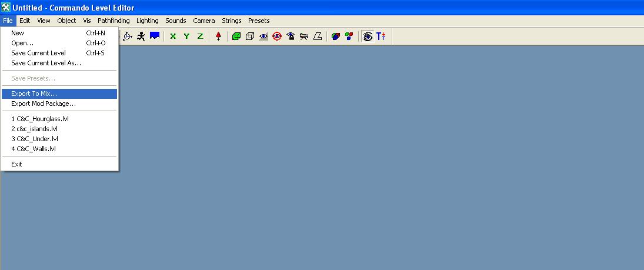Open the Presets menu
Image resolution: width=644 pixels, height=270 pixels.
(259, 21)
